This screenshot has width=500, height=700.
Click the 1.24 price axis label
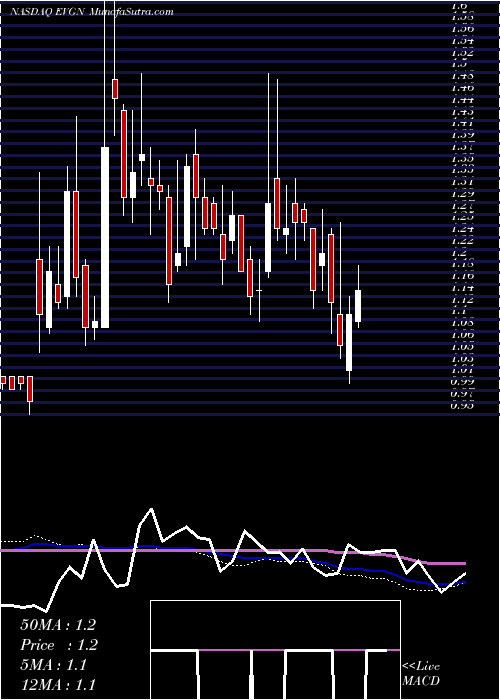point(462,229)
